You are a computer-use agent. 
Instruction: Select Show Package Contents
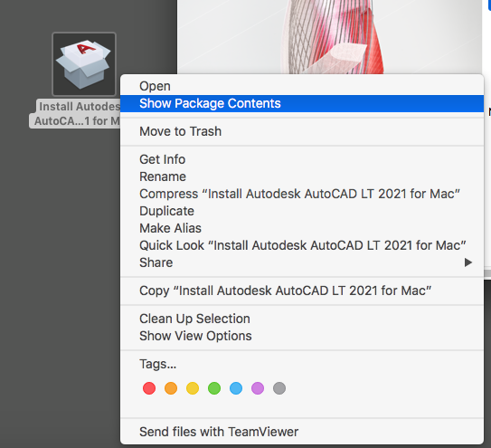(x=302, y=103)
